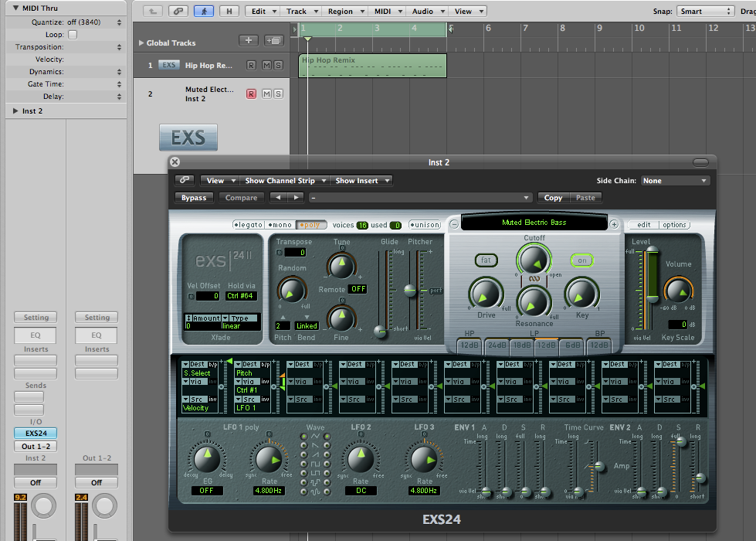The image size is (756, 541).
Task: Select previous preset with left arrow
Action: (278, 197)
